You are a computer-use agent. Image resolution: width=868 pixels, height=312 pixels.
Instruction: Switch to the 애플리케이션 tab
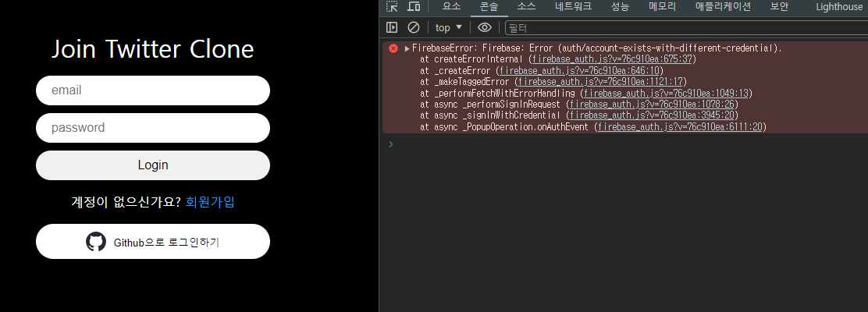(x=723, y=7)
